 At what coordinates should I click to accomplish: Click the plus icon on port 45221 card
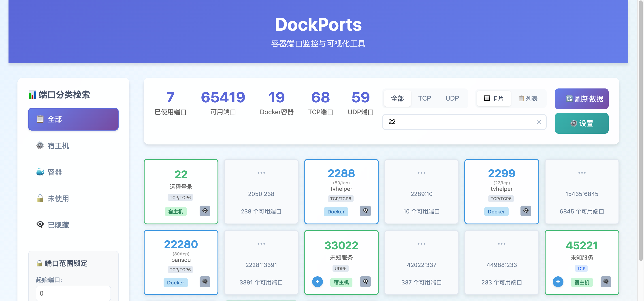tap(558, 282)
